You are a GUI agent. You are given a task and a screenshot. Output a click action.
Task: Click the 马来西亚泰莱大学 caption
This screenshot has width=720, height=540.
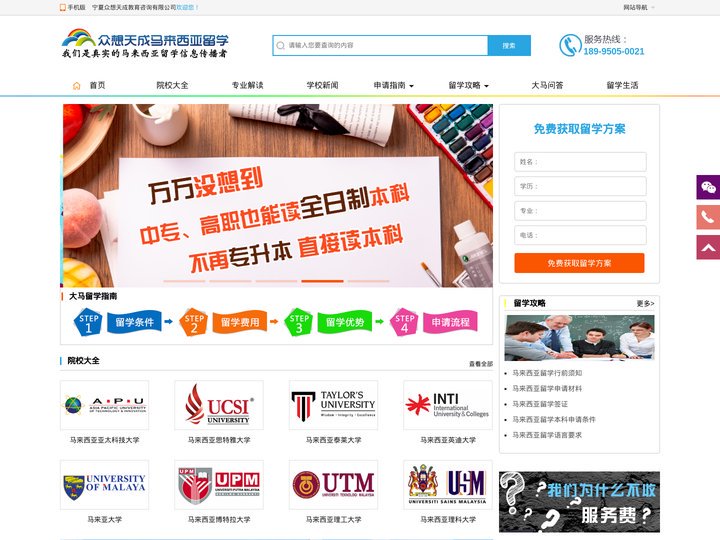point(333,440)
